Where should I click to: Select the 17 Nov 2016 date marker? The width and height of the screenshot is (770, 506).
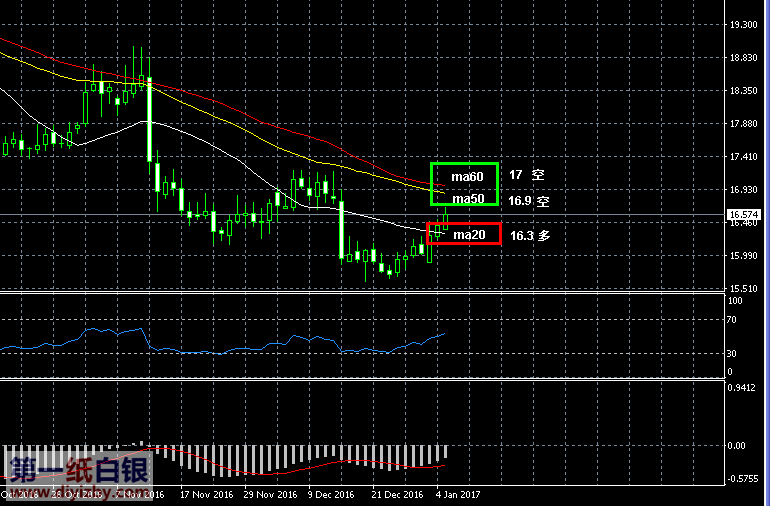[205, 494]
